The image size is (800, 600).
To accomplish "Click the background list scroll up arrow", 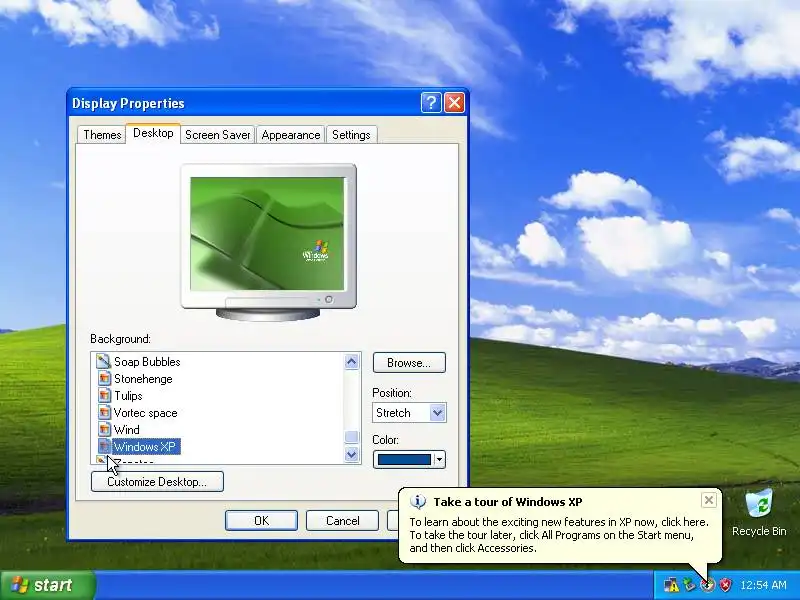I will point(351,362).
